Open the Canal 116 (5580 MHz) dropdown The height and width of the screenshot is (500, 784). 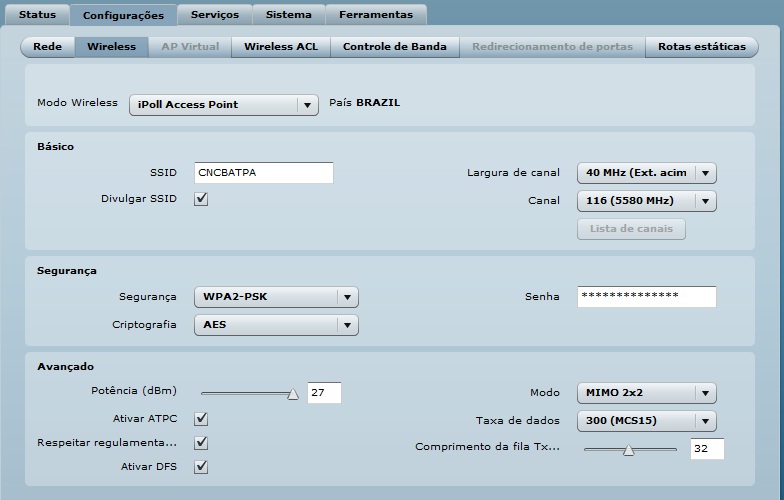click(x=646, y=201)
